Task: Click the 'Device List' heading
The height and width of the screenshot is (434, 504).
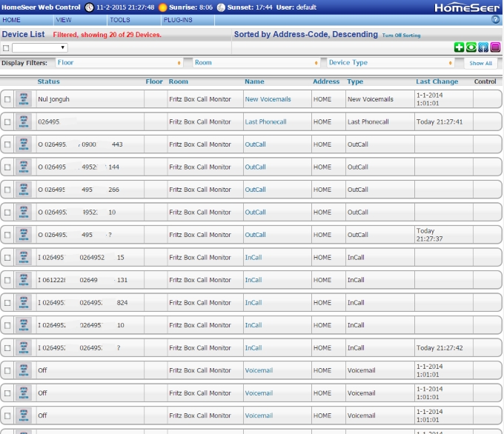Action: tap(23, 34)
